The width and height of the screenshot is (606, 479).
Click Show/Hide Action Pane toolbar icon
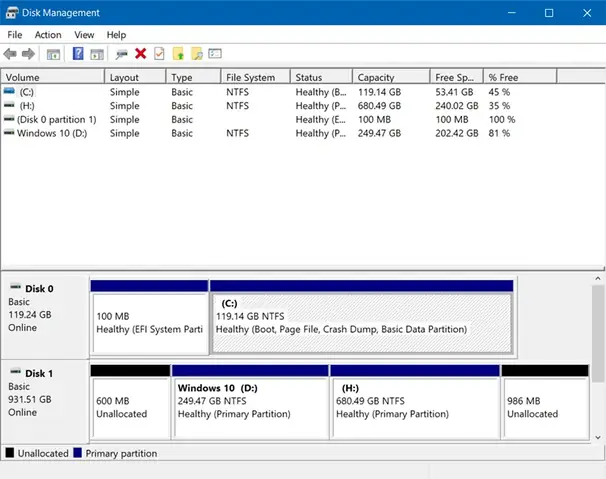(97, 54)
